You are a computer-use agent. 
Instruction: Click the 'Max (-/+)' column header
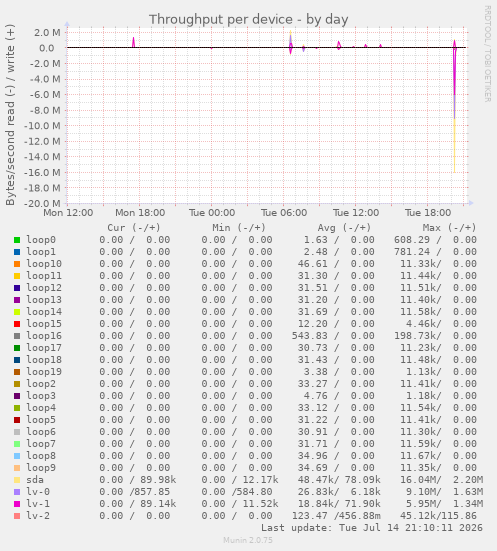tap(449, 228)
